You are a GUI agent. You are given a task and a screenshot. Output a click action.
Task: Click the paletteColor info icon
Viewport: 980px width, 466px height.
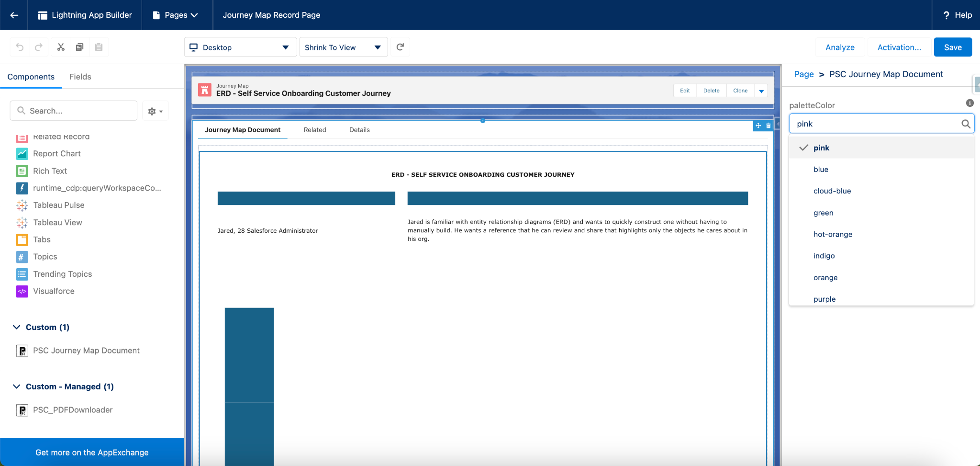970,103
